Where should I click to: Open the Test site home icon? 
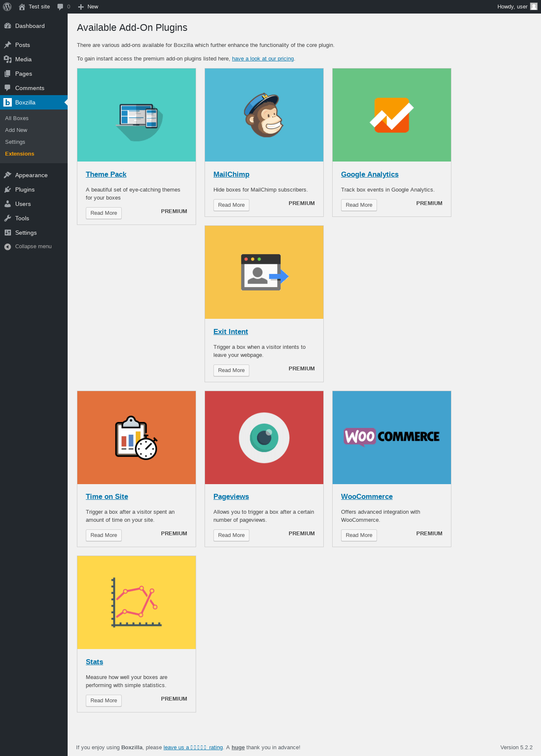(x=22, y=7)
